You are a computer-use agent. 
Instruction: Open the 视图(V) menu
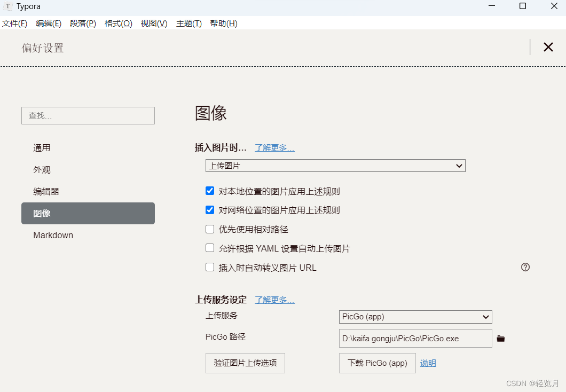pyautogui.click(x=154, y=23)
